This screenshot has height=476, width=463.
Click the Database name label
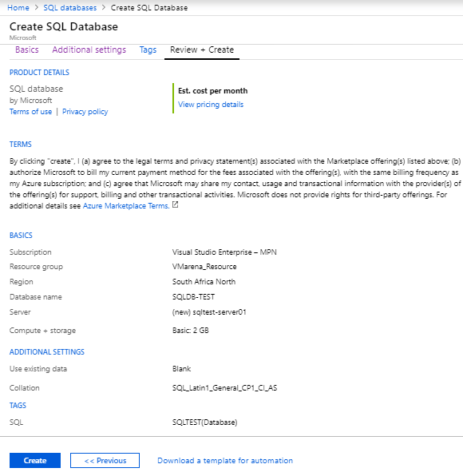pyautogui.click(x=35, y=297)
